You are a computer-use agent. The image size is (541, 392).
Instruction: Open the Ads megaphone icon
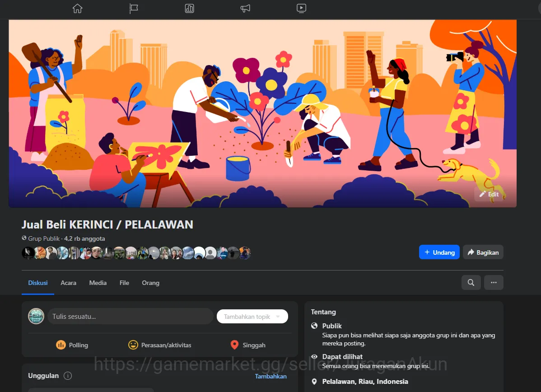[x=245, y=8]
